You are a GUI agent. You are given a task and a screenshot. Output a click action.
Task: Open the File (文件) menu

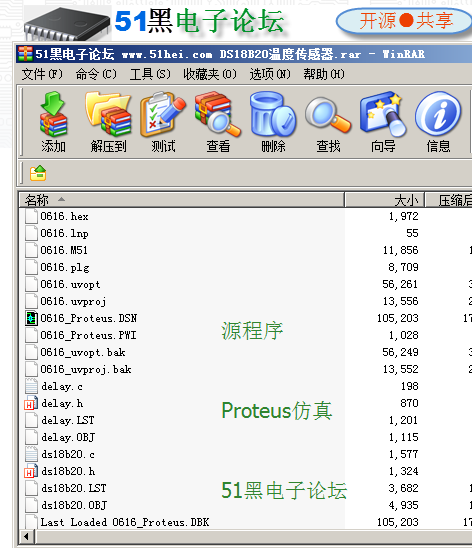click(42, 74)
